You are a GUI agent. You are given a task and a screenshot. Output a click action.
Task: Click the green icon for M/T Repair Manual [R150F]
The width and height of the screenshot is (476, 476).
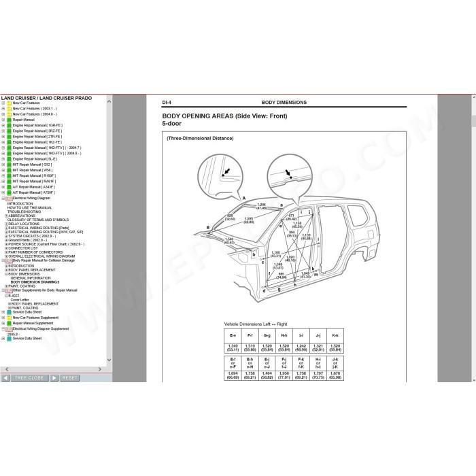tap(9, 176)
